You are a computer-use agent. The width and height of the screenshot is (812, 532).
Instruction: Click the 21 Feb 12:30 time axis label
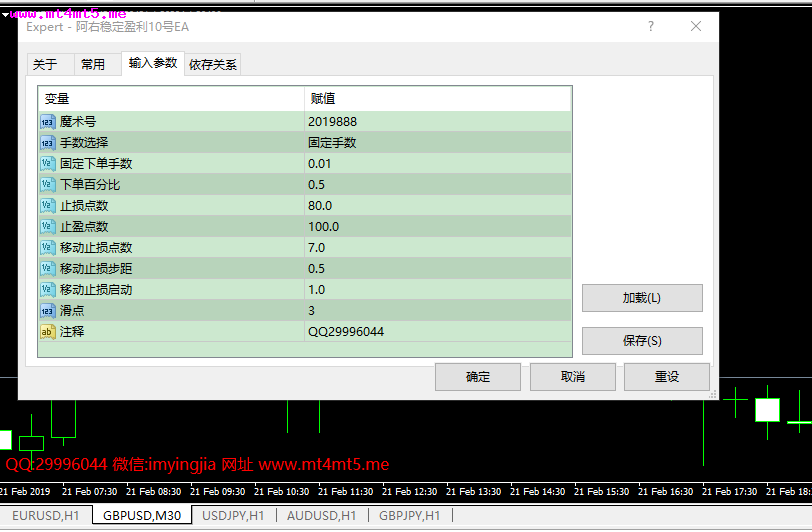click(409, 492)
